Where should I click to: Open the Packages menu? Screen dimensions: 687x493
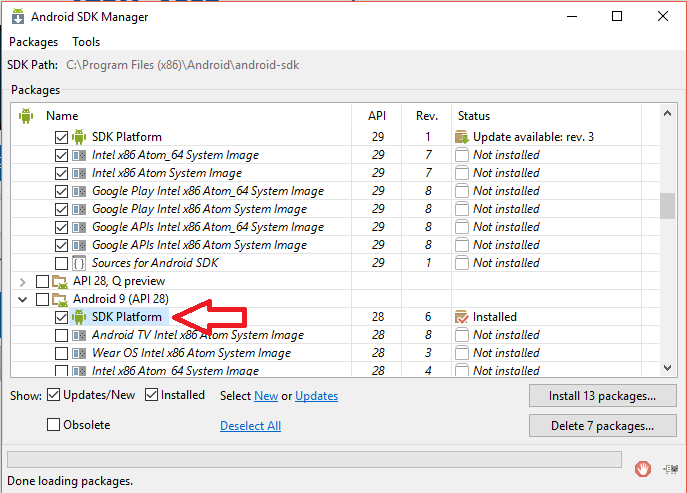[x=33, y=42]
